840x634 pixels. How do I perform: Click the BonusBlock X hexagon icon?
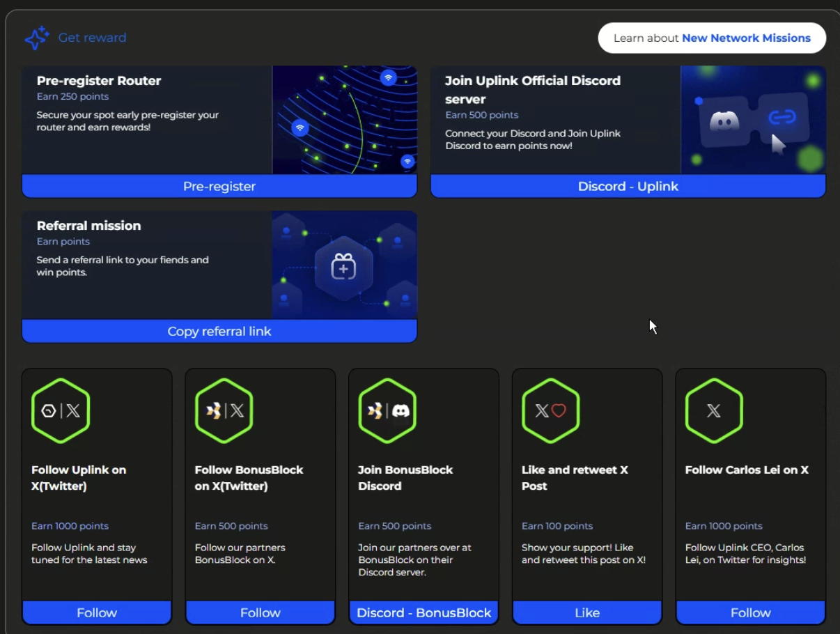coord(224,411)
